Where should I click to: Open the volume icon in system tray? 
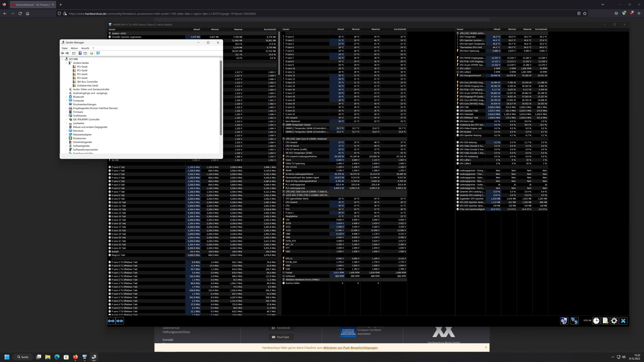pos(624,357)
